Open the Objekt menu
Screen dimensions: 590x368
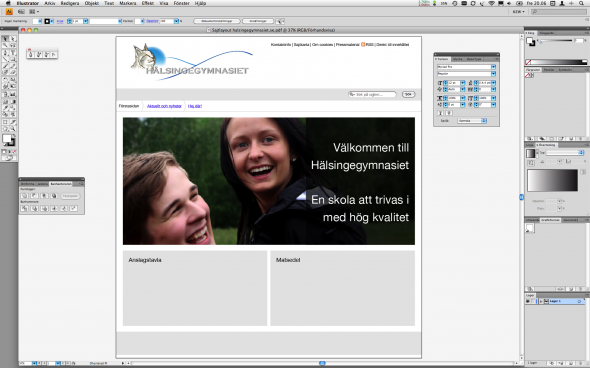click(x=91, y=3)
